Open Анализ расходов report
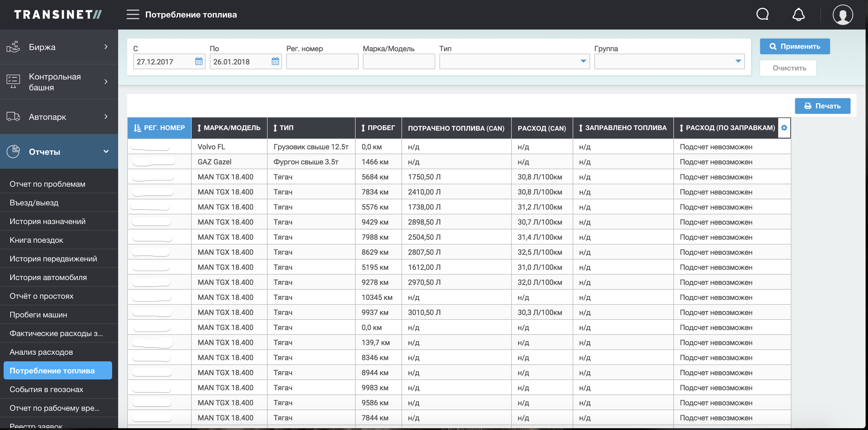This screenshot has height=430, width=868. click(x=41, y=352)
